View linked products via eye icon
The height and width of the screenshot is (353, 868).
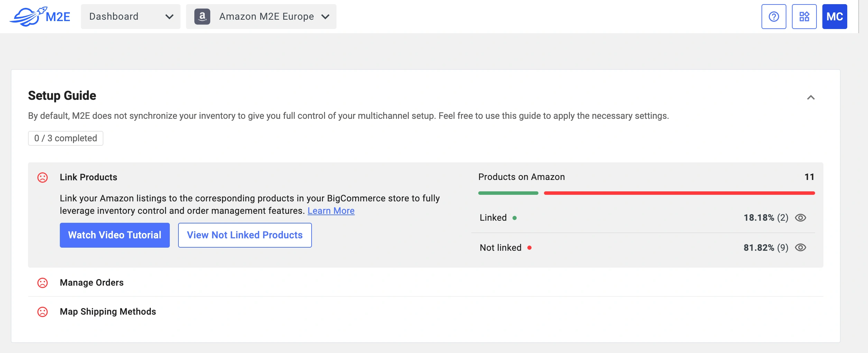click(x=800, y=218)
